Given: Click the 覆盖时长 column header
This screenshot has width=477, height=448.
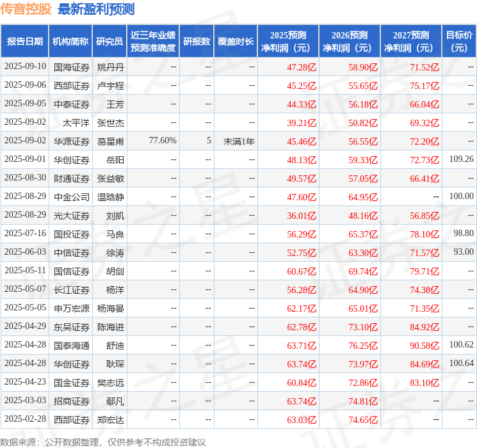Looking at the screenshot, I should click(236, 42).
